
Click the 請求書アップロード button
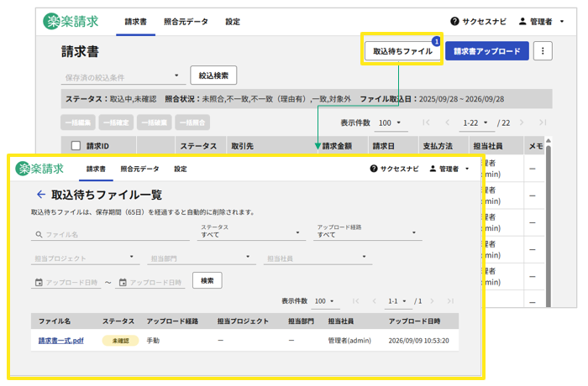(486, 51)
